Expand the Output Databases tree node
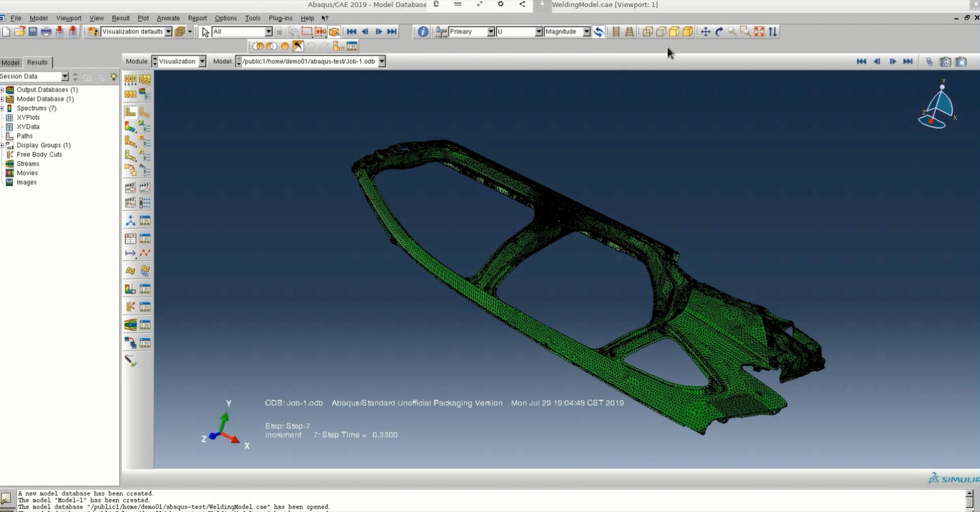The height and width of the screenshot is (512, 980). (x=2, y=90)
